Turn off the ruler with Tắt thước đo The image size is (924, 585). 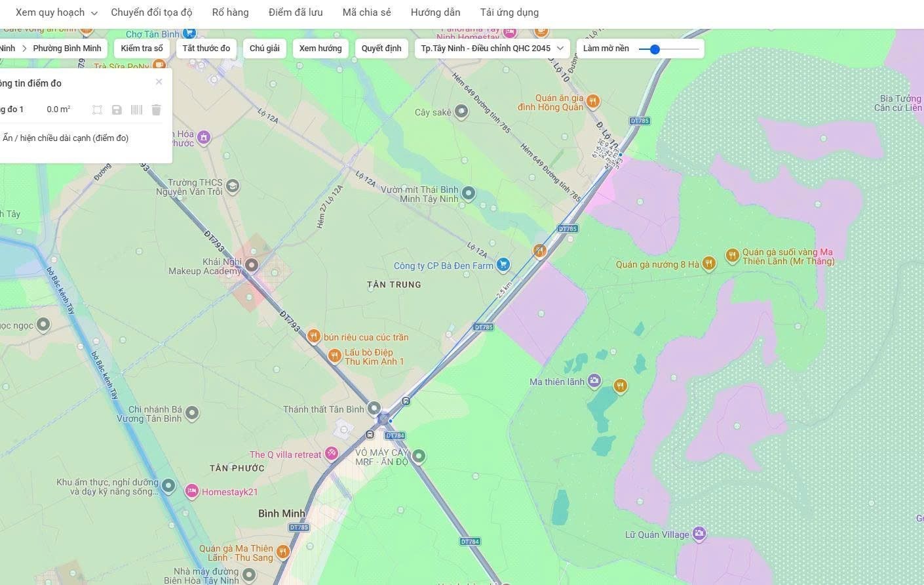pyautogui.click(x=206, y=49)
